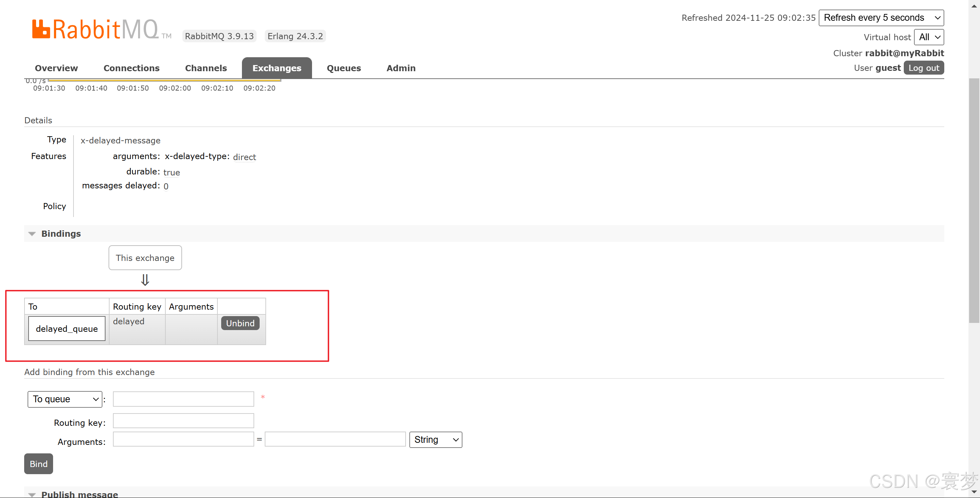Open the Admin tab

pyautogui.click(x=401, y=68)
